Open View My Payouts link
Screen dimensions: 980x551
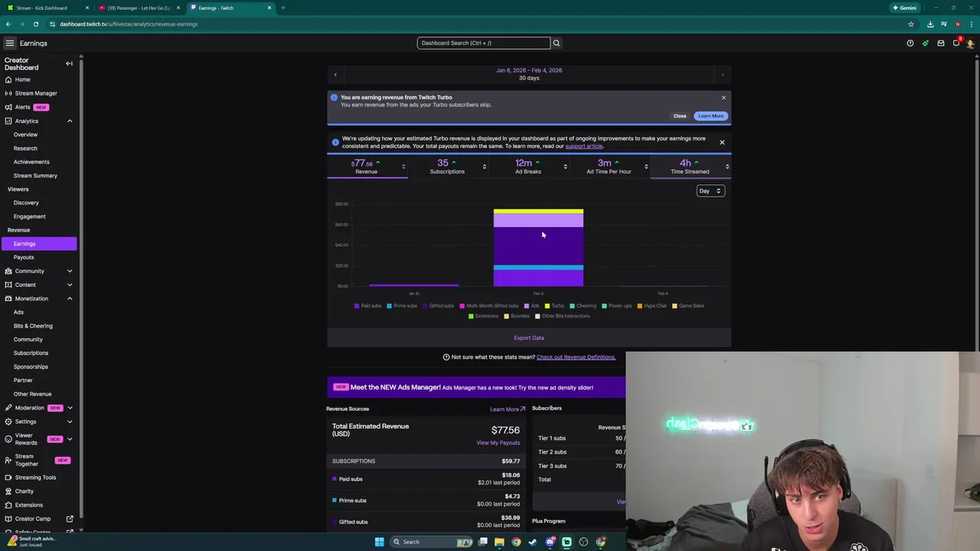tap(498, 443)
